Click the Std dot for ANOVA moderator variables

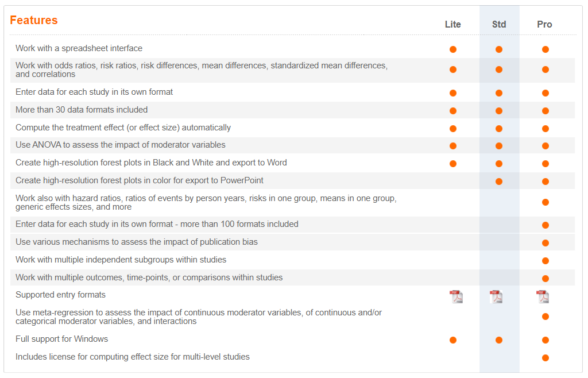499,146
